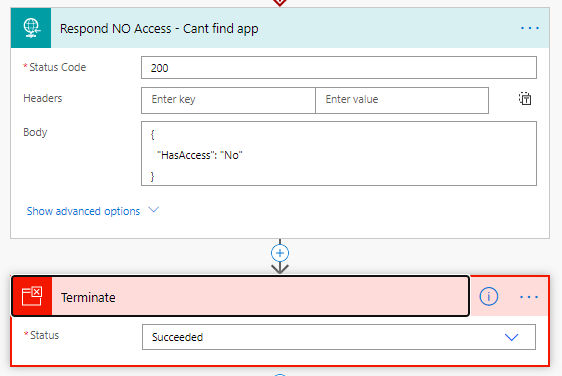Viewport: 562px width, 376px height.
Task: Collapse the Terminate card title bar
Action: coord(240,296)
